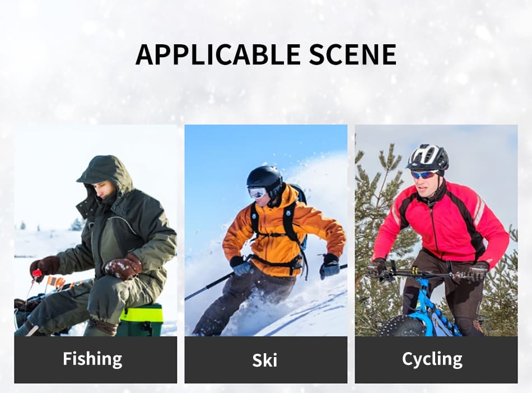Click the APPLICABLE SCENE heading
Image resolution: width=532 pixels, height=393 pixels.
pyautogui.click(x=266, y=54)
